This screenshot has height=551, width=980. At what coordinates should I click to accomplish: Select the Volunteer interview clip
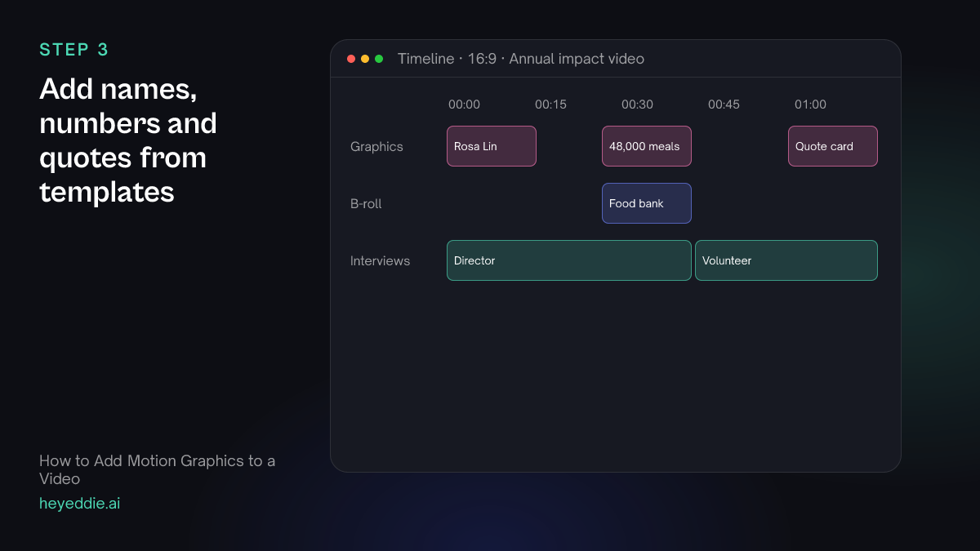[786, 260]
